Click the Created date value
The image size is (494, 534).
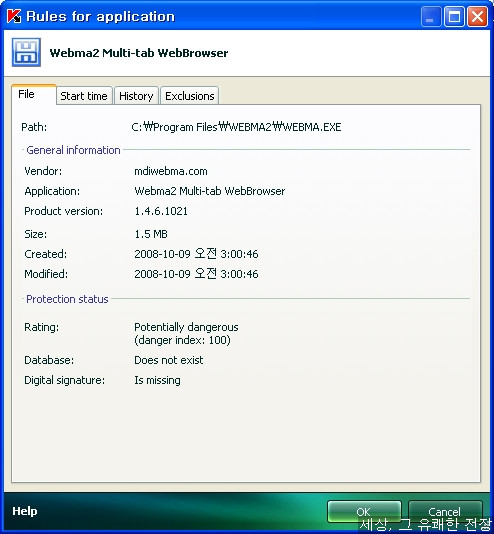pos(196,254)
